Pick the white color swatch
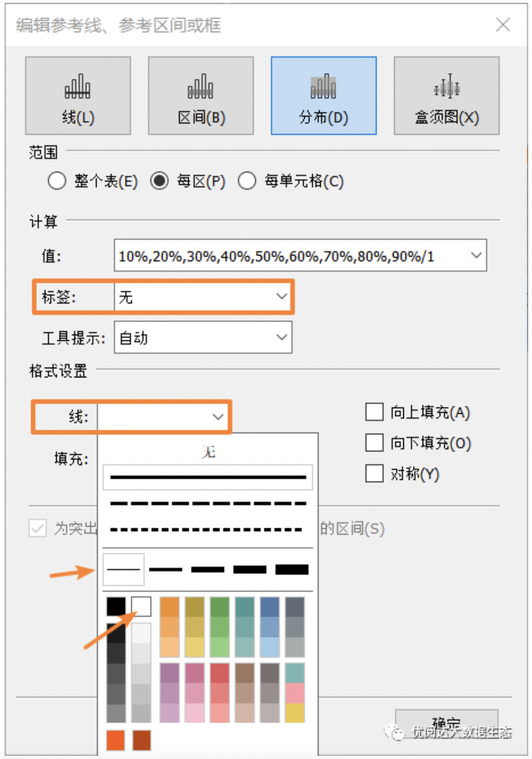The image size is (532, 759). [x=141, y=607]
